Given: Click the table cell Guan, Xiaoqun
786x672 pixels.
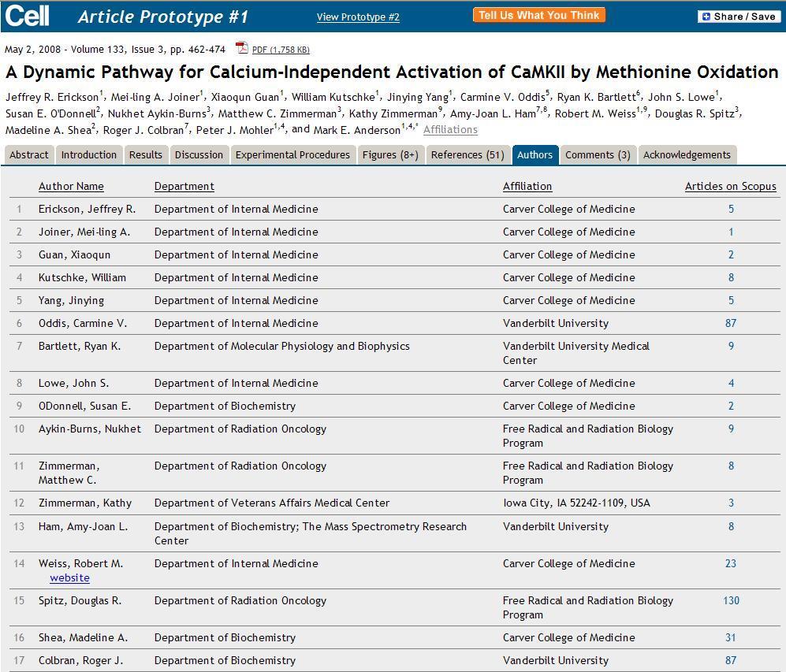Looking at the screenshot, I should [x=74, y=255].
